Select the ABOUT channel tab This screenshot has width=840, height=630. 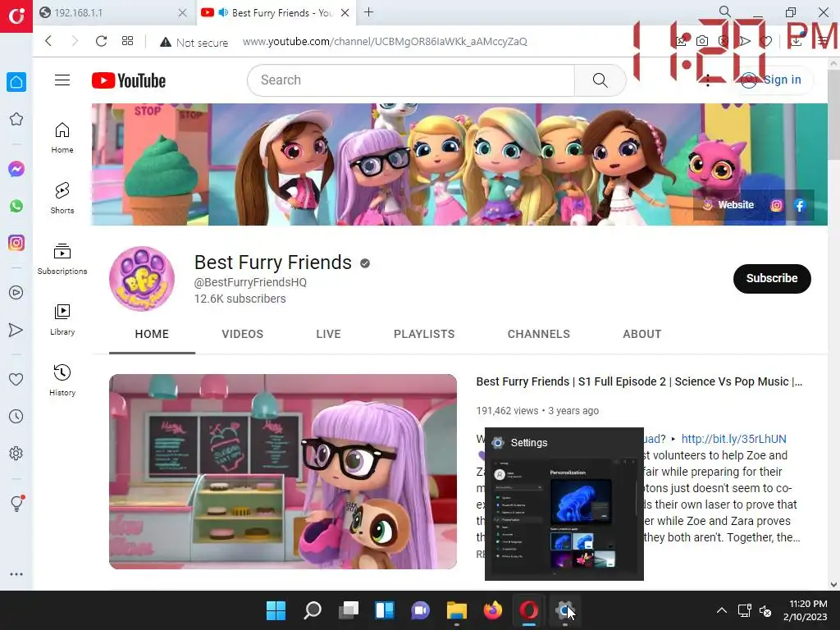point(641,334)
